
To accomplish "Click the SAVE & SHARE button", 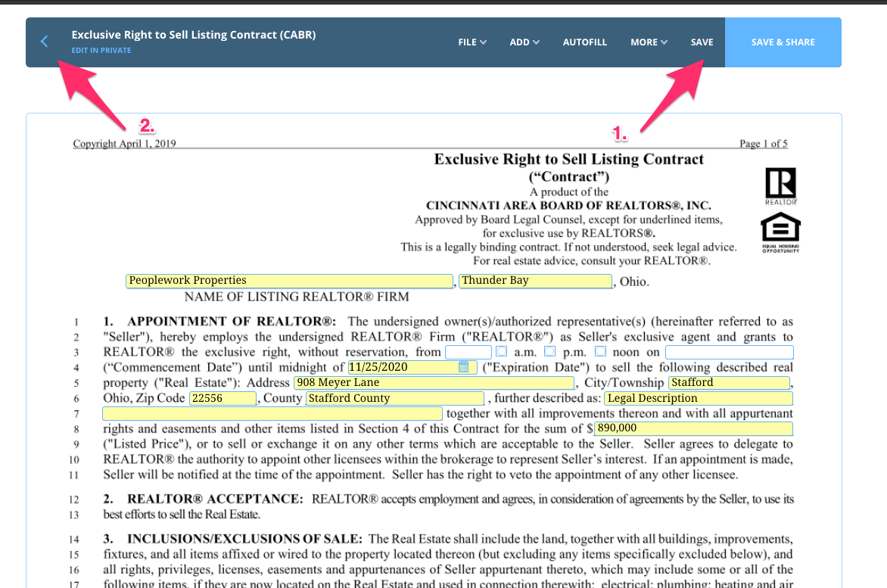I will [783, 42].
